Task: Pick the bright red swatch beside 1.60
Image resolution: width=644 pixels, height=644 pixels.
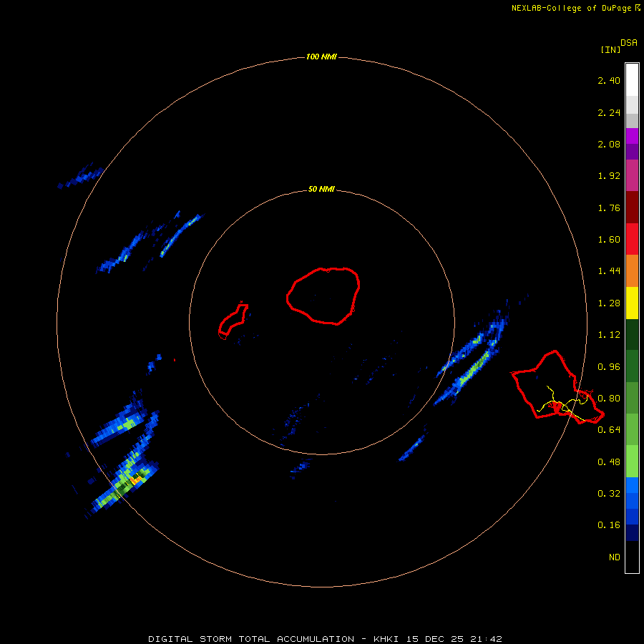Action: click(632, 238)
